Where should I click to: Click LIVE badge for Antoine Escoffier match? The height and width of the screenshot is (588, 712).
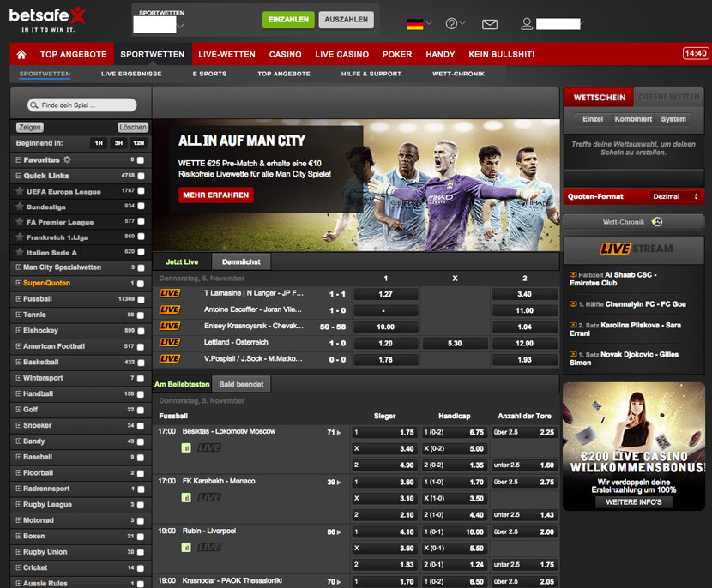[169, 310]
